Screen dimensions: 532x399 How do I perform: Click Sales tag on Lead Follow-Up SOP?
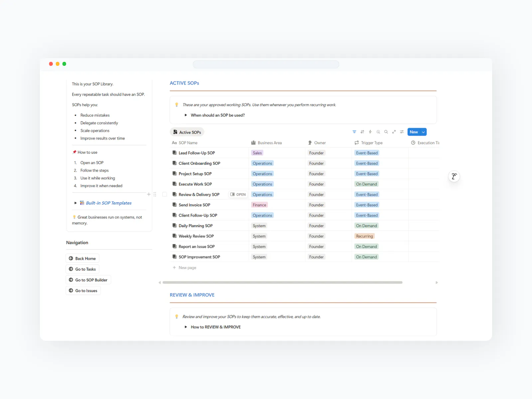pyautogui.click(x=257, y=153)
